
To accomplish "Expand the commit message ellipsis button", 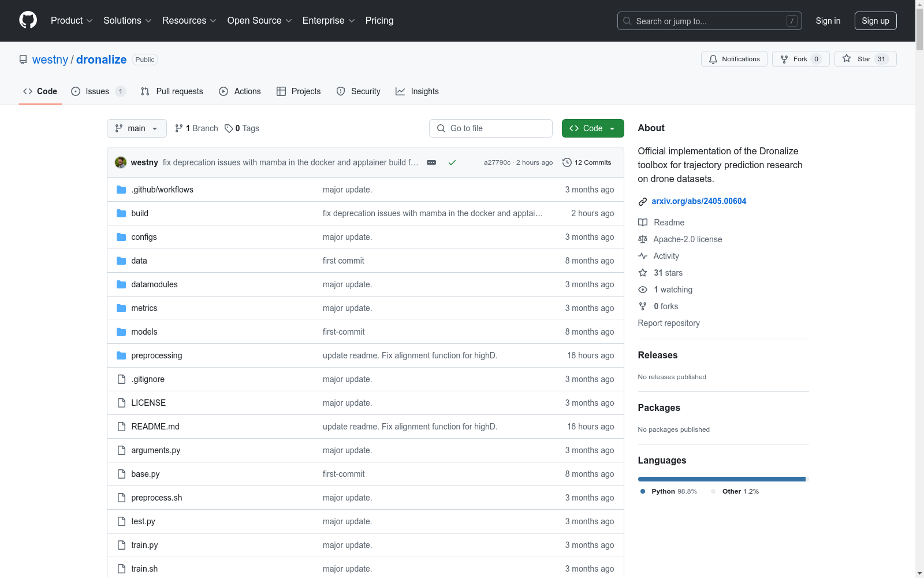I will tap(431, 162).
